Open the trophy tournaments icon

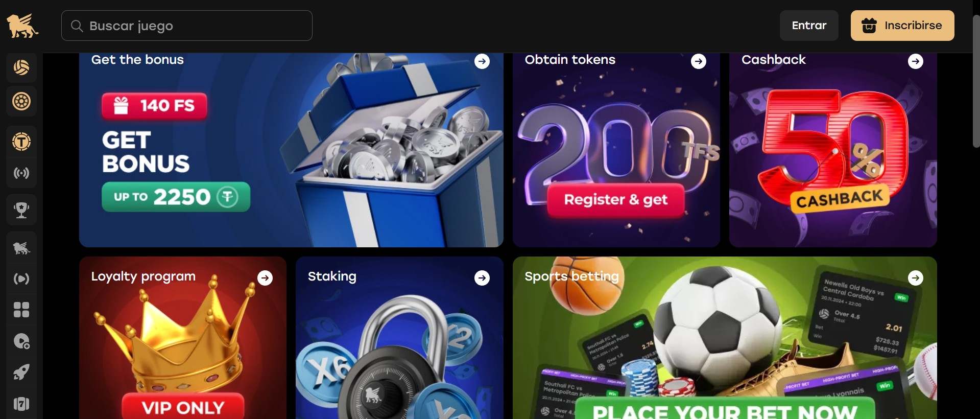(x=21, y=209)
